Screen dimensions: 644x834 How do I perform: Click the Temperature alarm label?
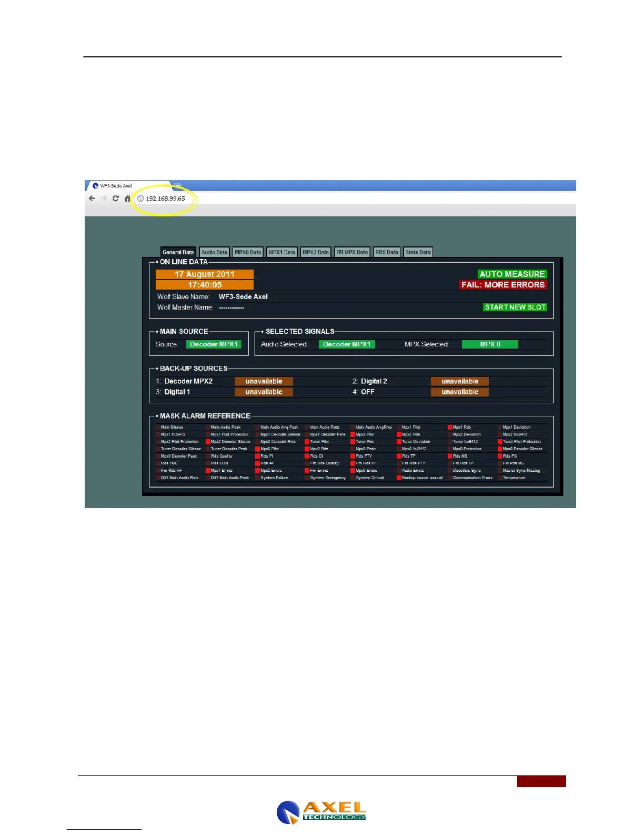514,478
